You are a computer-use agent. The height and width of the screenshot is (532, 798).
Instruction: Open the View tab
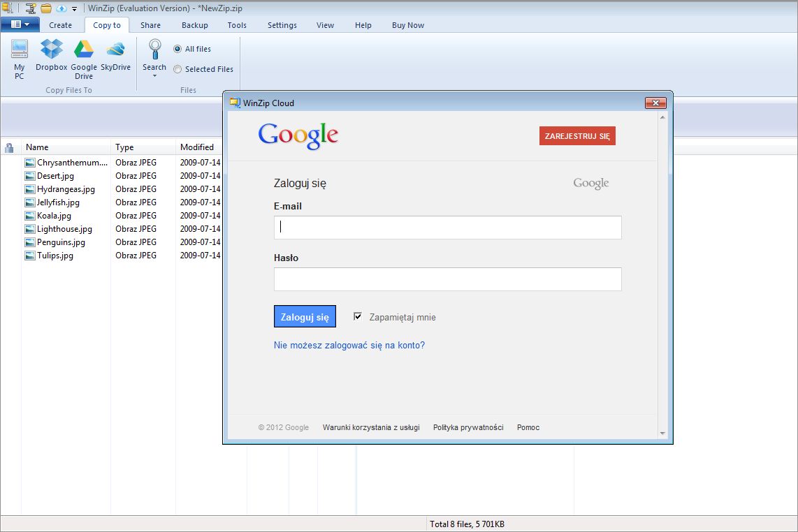325,25
